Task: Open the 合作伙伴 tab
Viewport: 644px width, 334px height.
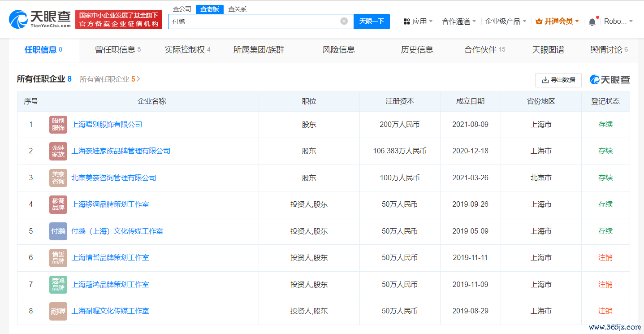Action: click(x=485, y=50)
